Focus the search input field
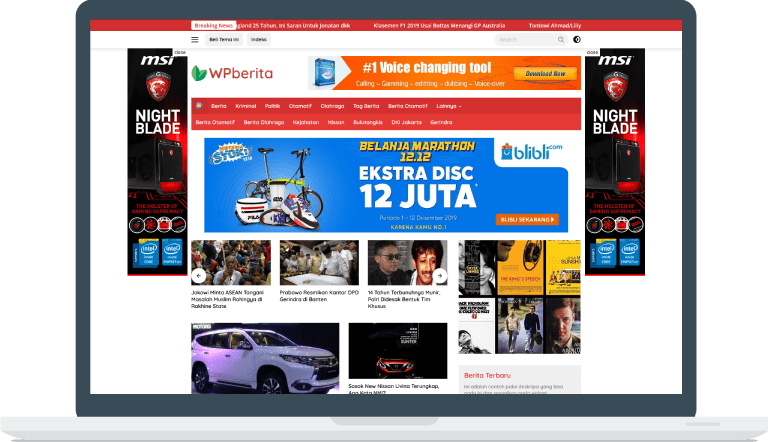 tap(522, 40)
